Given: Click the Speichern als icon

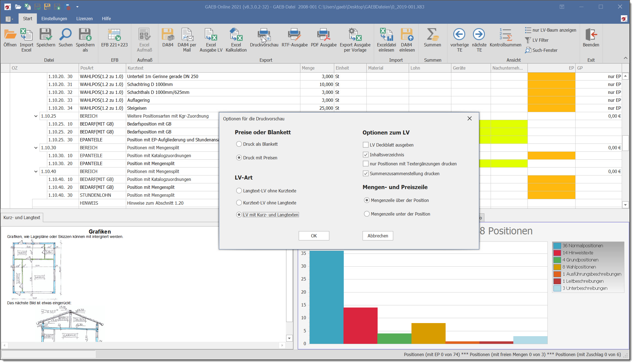Looking at the screenshot, I should point(85,40).
